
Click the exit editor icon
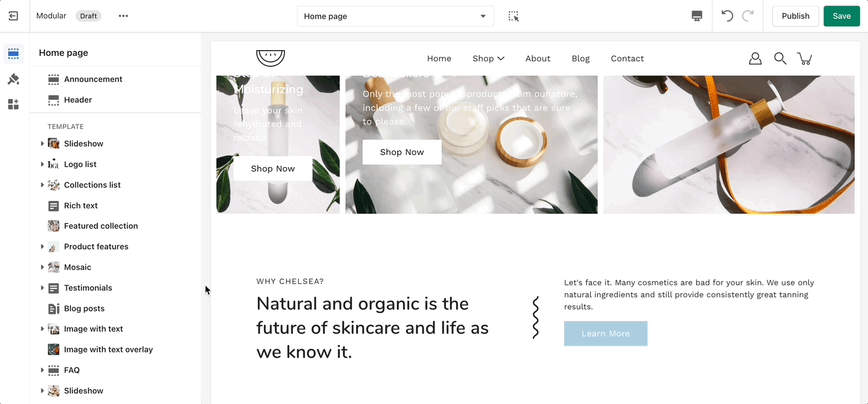[13, 16]
